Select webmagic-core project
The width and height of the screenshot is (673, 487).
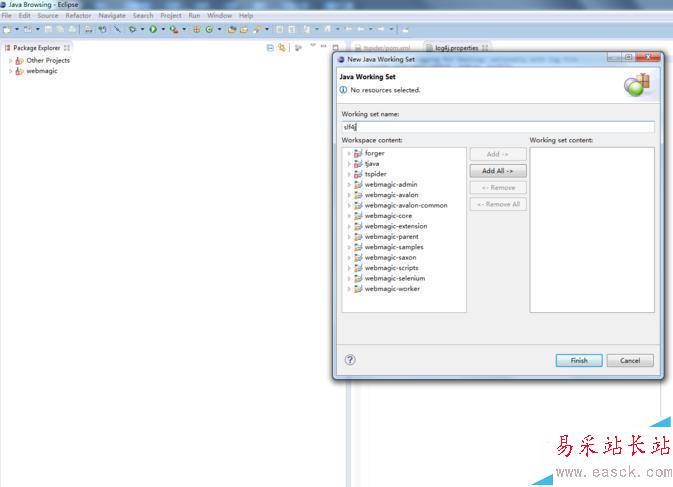pos(388,216)
